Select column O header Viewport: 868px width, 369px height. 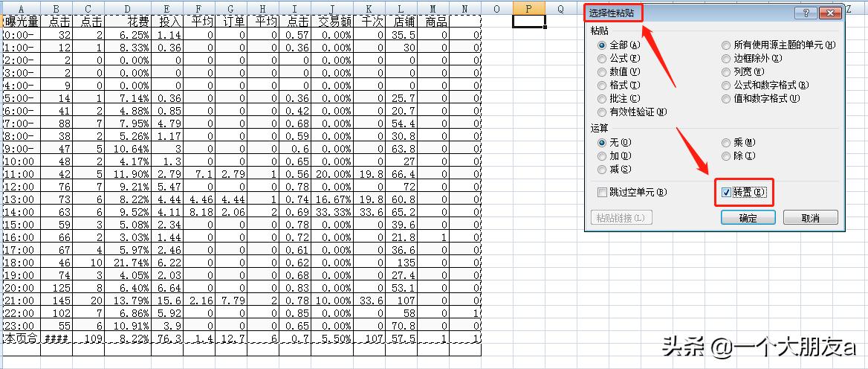tap(497, 9)
